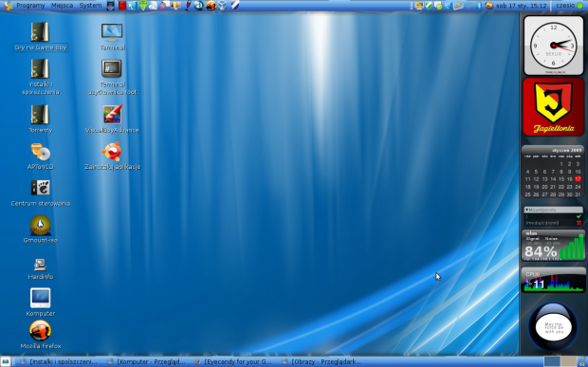Click the green gem launcher in top panel

(x=143, y=6)
